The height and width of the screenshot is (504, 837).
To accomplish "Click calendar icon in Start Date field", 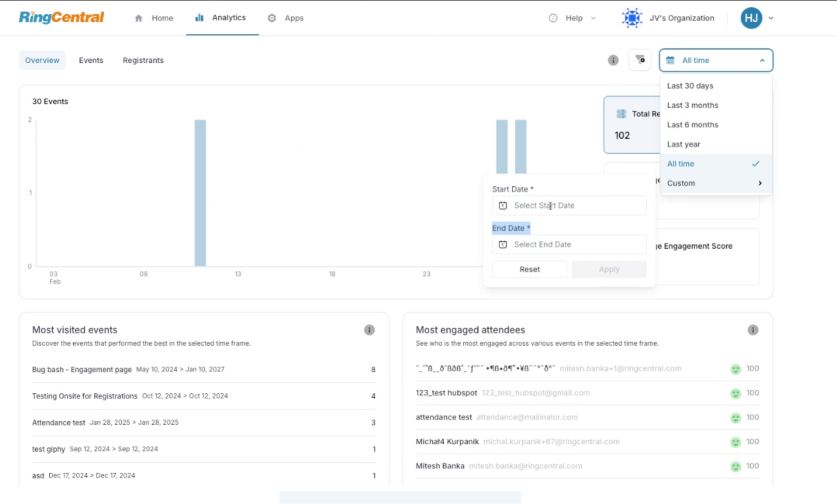I will (x=503, y=206).
